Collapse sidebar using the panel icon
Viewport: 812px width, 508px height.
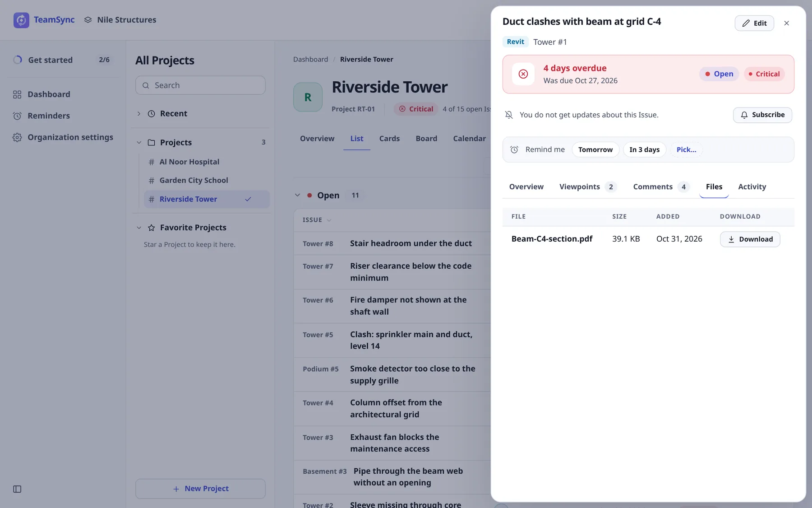(17, 489)
